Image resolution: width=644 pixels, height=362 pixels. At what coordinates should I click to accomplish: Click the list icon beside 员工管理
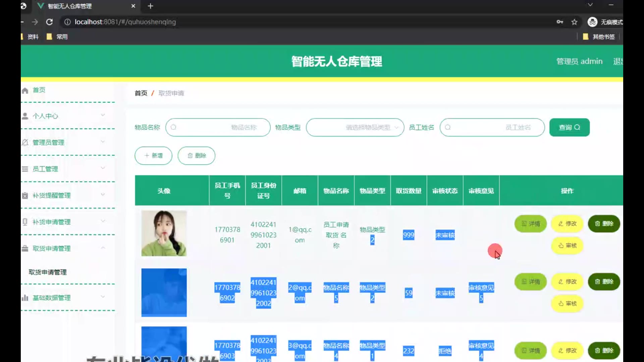[x=25, y=169]
